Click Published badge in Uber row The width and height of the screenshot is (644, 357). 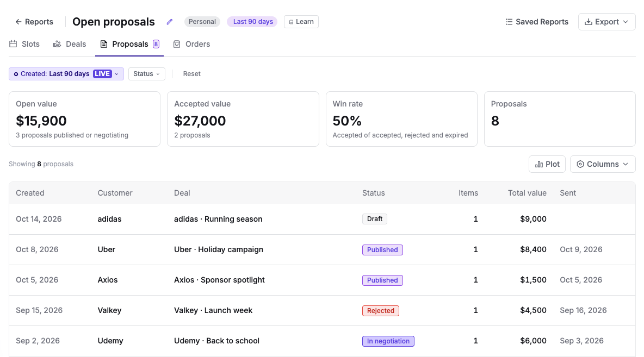tap(382, 250)
